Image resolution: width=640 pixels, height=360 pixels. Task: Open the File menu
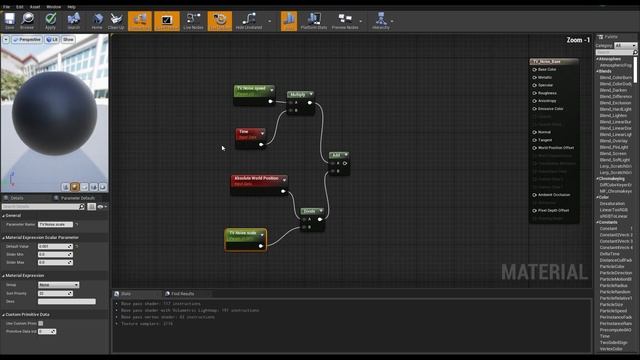[7, 7]
